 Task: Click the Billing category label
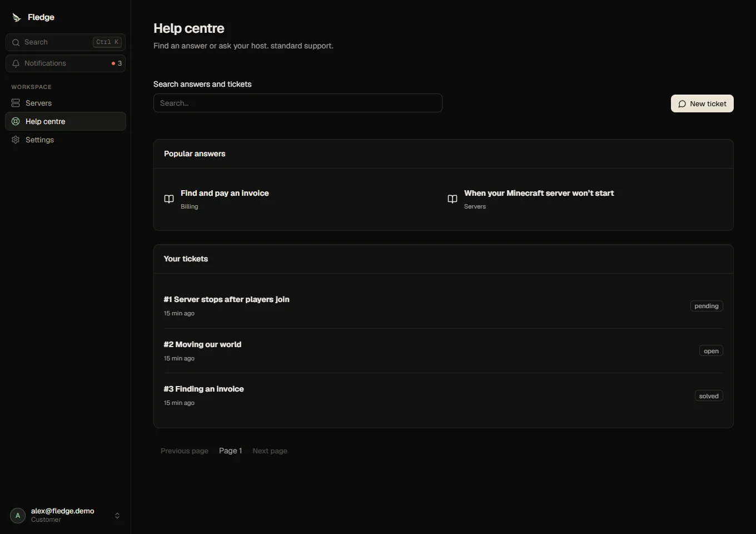pyautogui.click(x=190, y=206)
